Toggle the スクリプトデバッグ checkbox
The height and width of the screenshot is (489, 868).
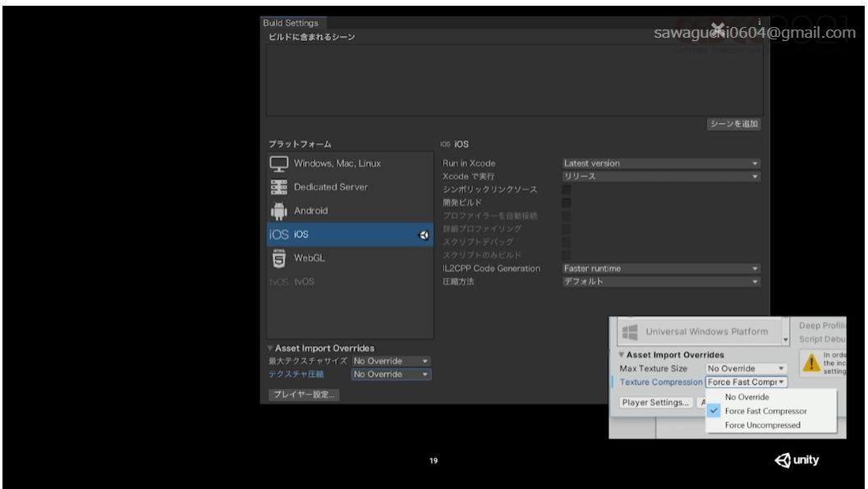[567, 242]
